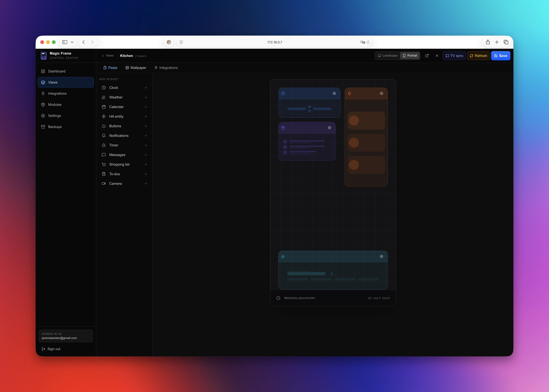Add a Calendar widget with plus icon
Image resolution: width=549 pixels, height=392 pixels.
click(146, 107)
